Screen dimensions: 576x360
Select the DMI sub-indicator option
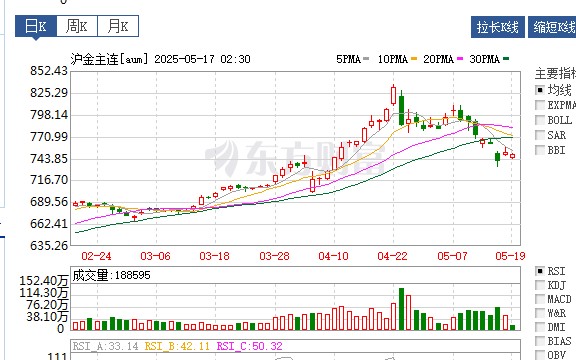(x=540, y=327)
